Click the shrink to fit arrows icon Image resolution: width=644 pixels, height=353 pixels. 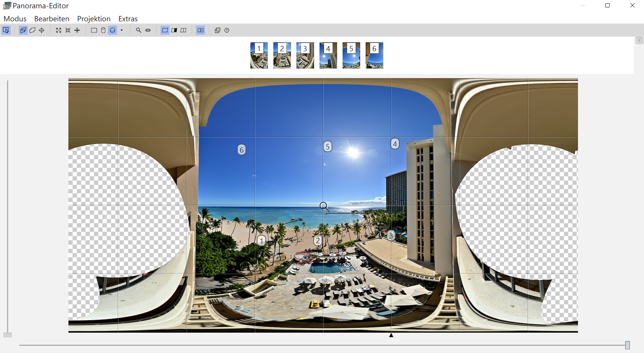(x=68, y=30)
